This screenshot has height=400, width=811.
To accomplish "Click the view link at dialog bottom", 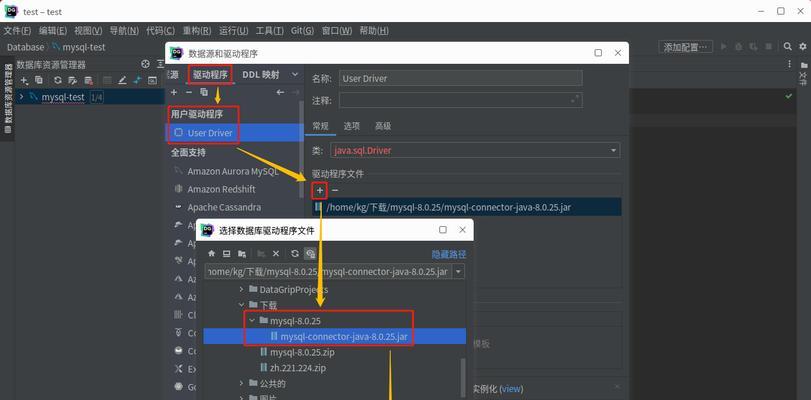I will [x=511, y=389].
